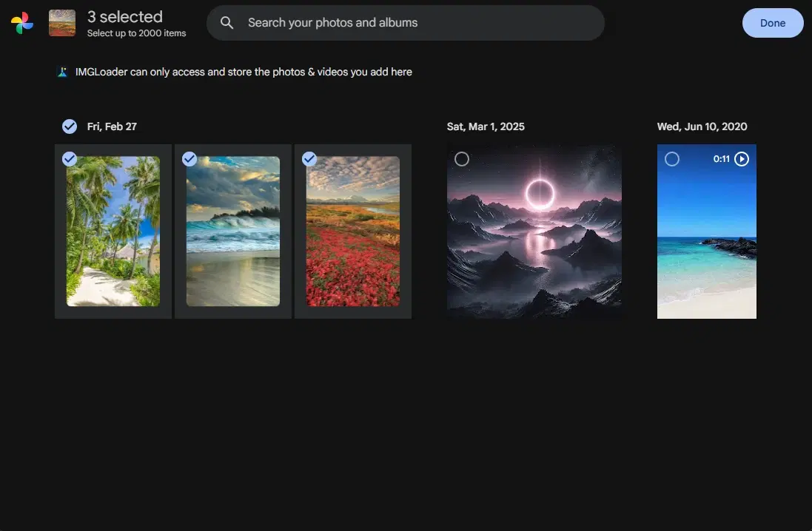Image resolution: width=812 pixels, height=531 pixels.
Task: Click the magnifying glass search icon
Action: tap(227, 23)
